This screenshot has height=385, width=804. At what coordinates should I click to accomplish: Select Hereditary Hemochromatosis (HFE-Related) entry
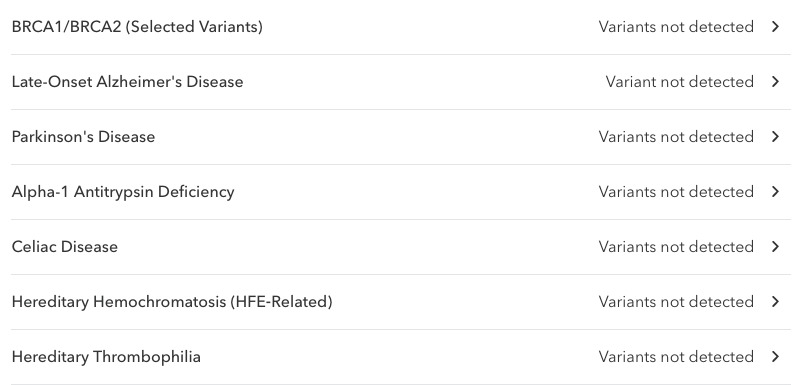tap(401, 301)
